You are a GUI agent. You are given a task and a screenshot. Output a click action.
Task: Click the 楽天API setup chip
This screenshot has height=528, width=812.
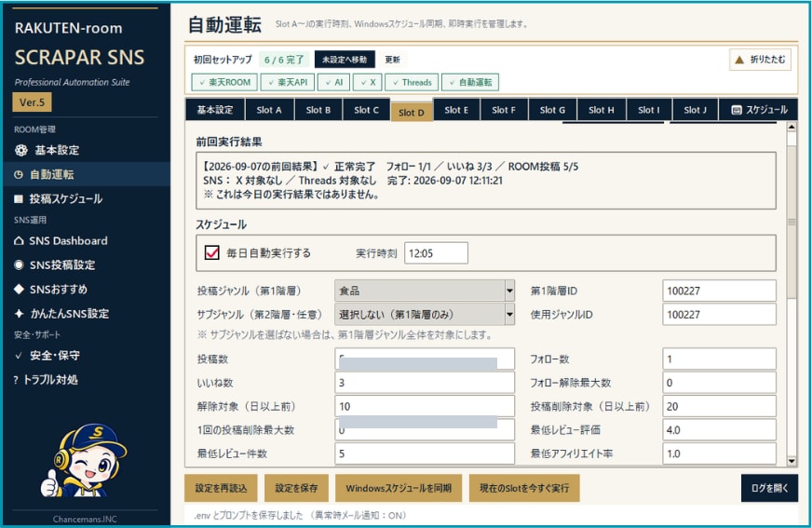pos(288,82)
